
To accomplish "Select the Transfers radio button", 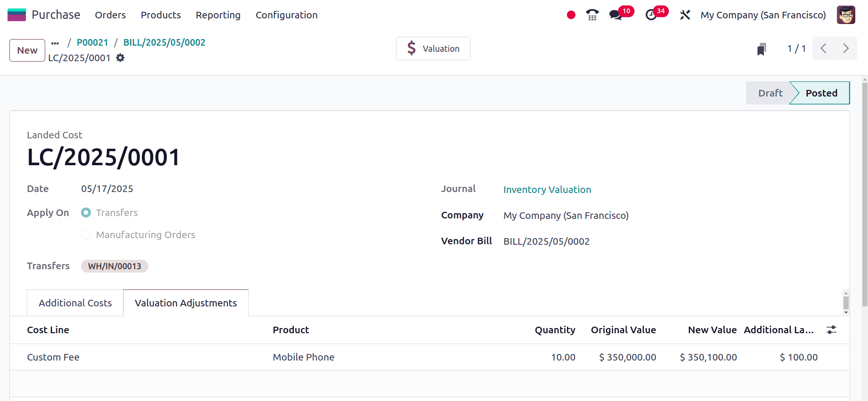I will click(86, 213).
